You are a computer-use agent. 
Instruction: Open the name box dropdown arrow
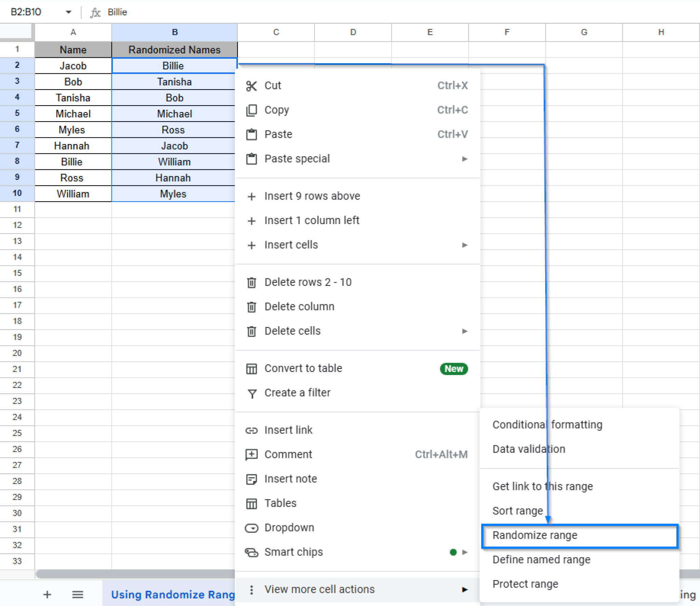click(68, 12)
